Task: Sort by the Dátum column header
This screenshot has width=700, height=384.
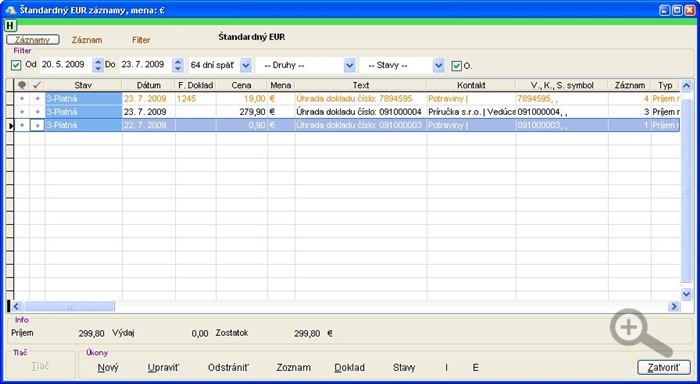Action: tap(149, 85)
